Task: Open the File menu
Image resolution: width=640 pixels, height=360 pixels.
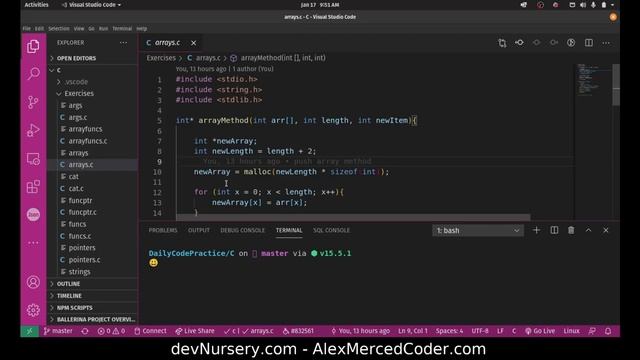Action: [x=27, y=29]
